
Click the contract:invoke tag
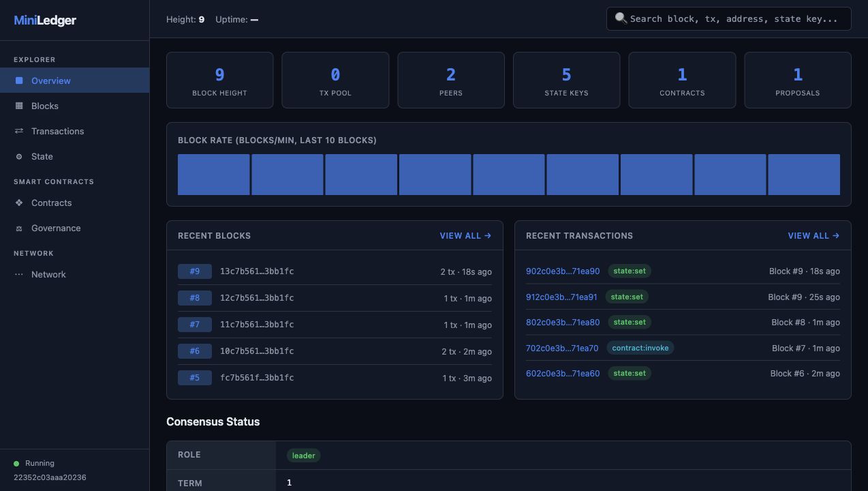coord(640,348)
